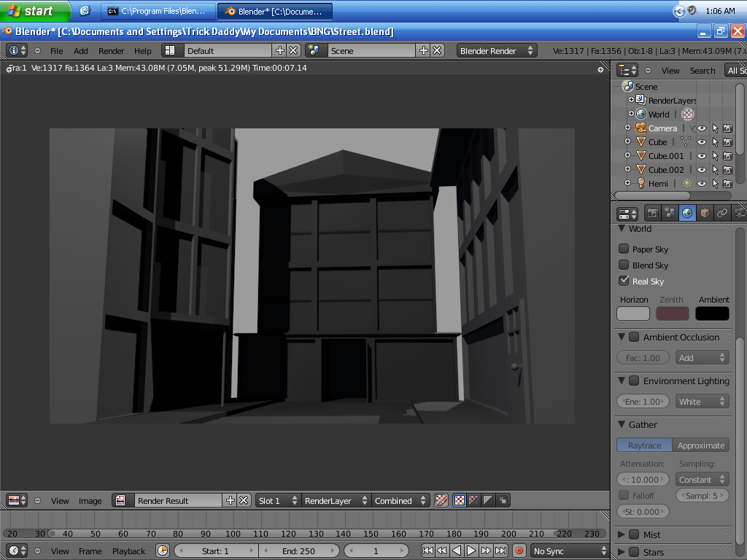Viewport: 747px width, 560px height.
Task: Select the World properties globe icon
Action: (x=688, y=213)
